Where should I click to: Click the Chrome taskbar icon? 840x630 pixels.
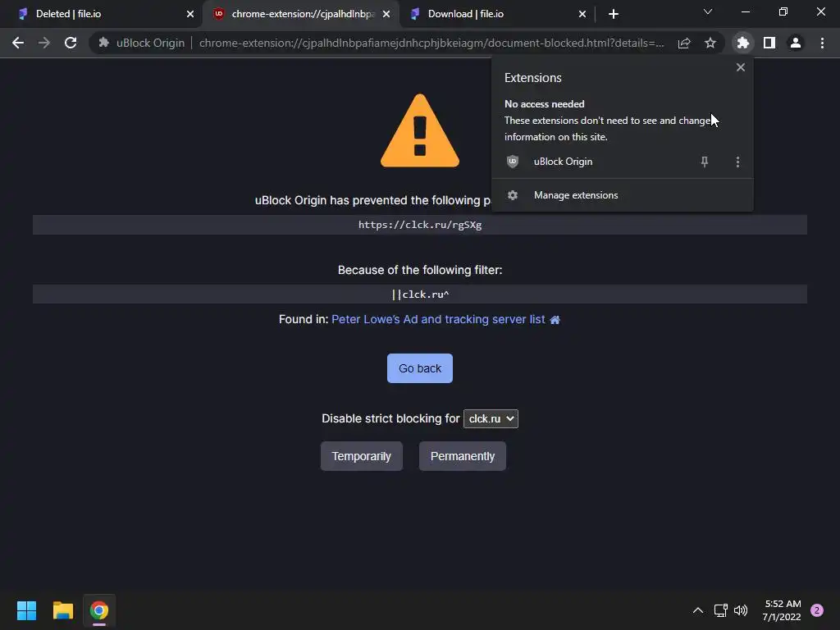[99, 610]
